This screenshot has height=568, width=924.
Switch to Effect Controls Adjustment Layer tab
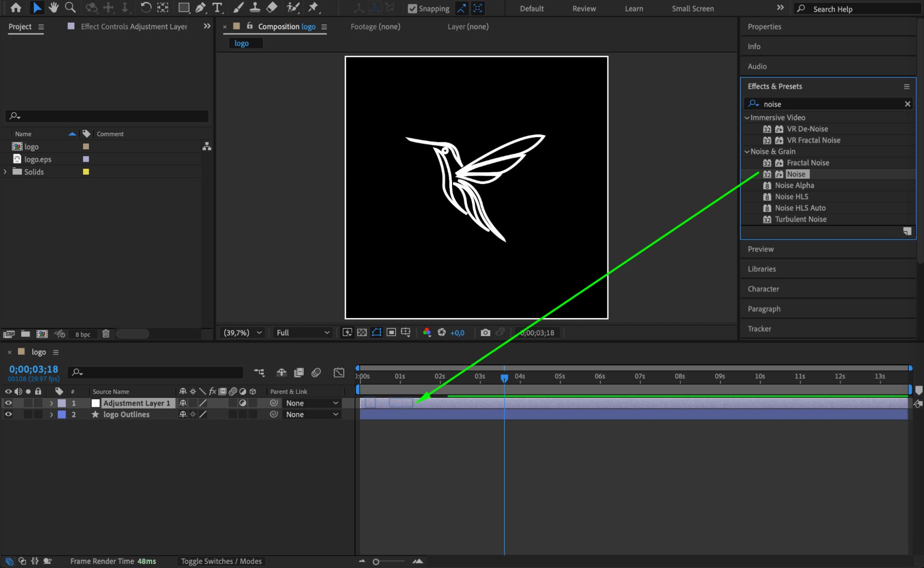tap(134, 26)
